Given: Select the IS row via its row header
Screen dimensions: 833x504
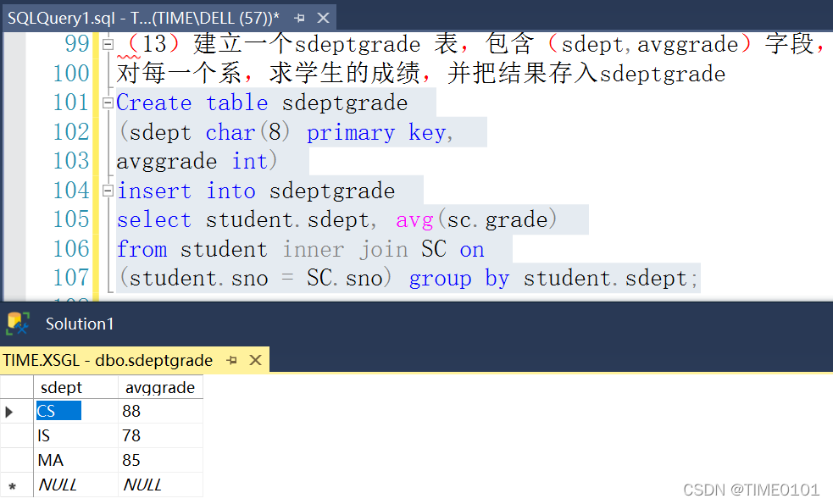Looking at the screenshot, I should (x=16, y=435).
